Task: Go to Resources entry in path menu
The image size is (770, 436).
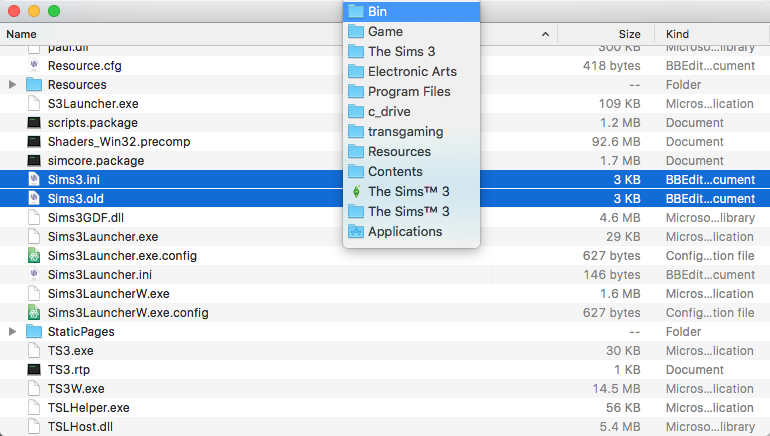Action: coord(411,152)
